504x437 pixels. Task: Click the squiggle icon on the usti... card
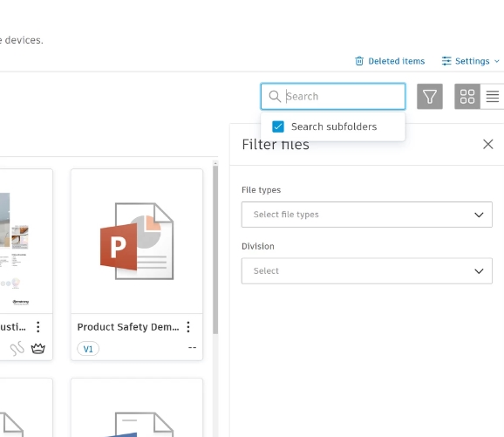pyautogui.click(x=17, y=348)
